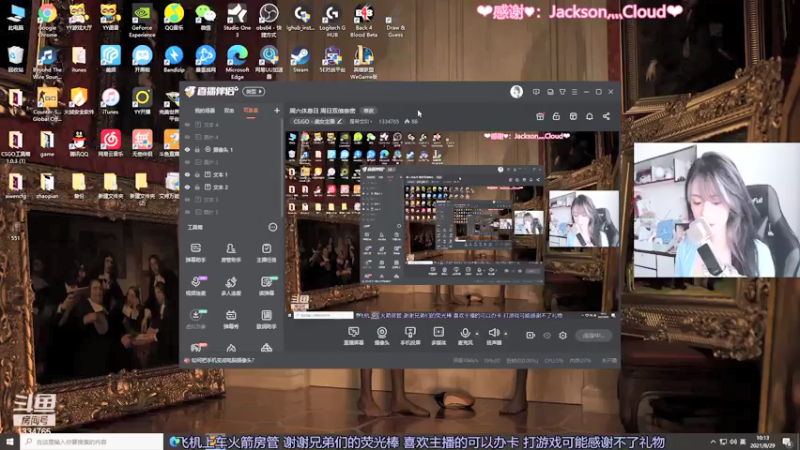Select the camera 1 source row

coord(232,149)
